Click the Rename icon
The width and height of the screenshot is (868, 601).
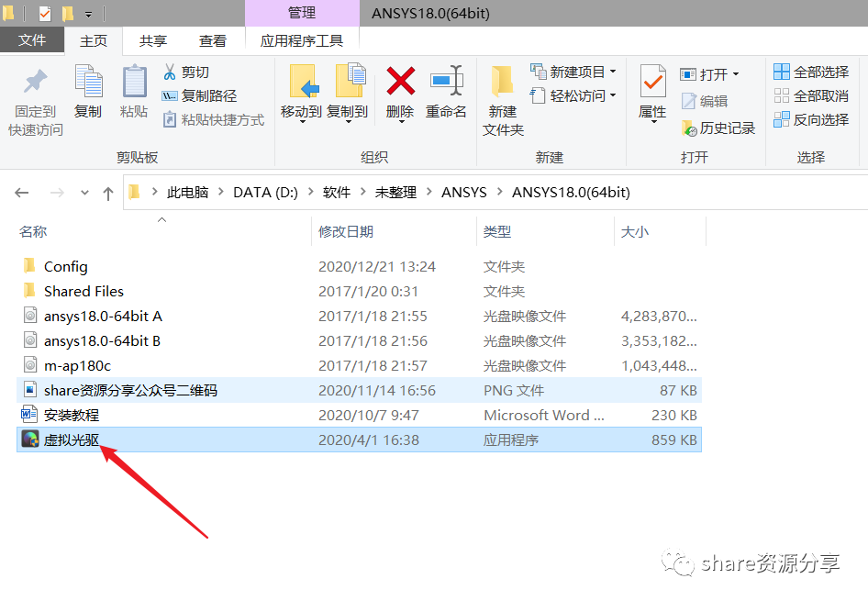click(x=446, y=81)
